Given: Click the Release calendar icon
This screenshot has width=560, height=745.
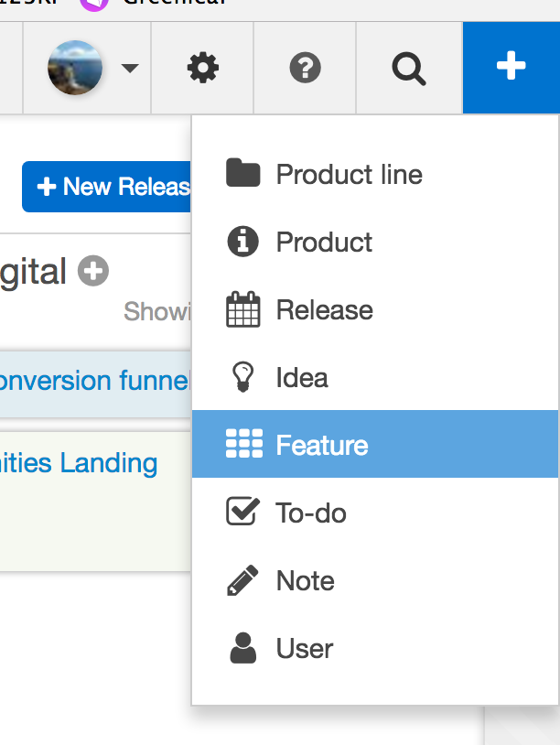Looking at the screenshot, I should point(242,309).
